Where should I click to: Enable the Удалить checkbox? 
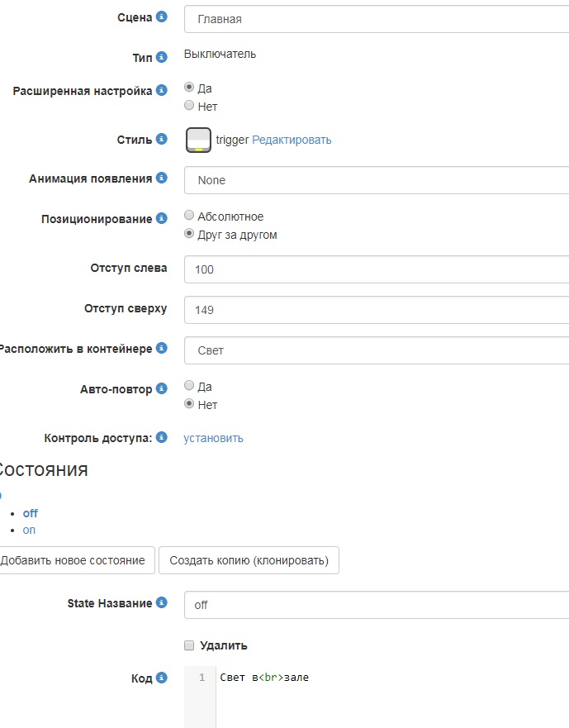point(189,645)
